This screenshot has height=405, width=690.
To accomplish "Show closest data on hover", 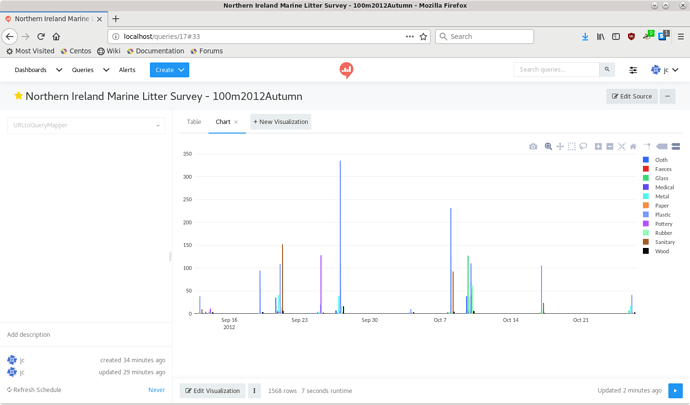I will coord(661,147).
